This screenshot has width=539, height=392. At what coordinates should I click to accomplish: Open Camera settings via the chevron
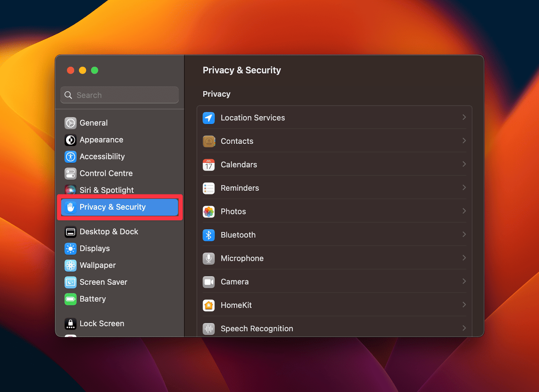(464, 281)
